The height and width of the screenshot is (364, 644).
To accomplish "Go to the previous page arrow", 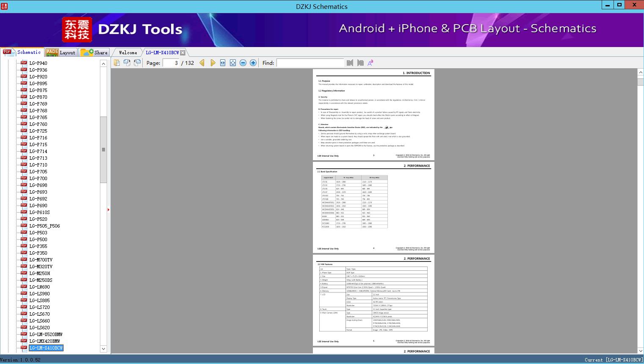I will tap(202, 63).
